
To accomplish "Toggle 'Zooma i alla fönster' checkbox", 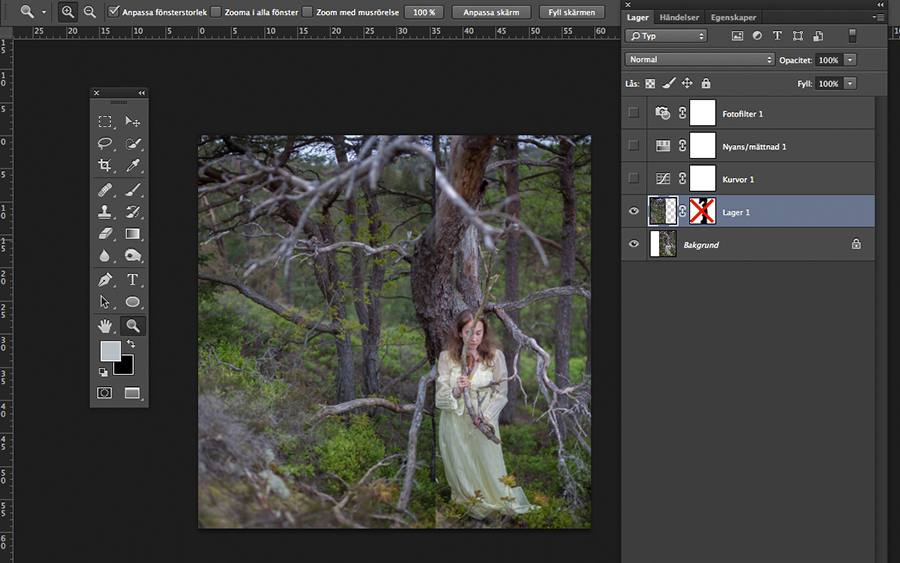I will [216, 12].
